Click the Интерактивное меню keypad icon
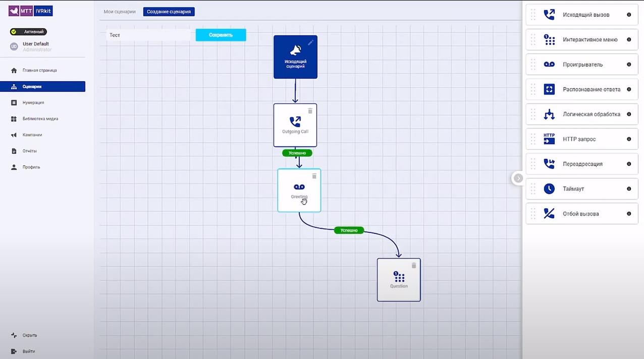644x359 pixels. [x=549, y=39]
